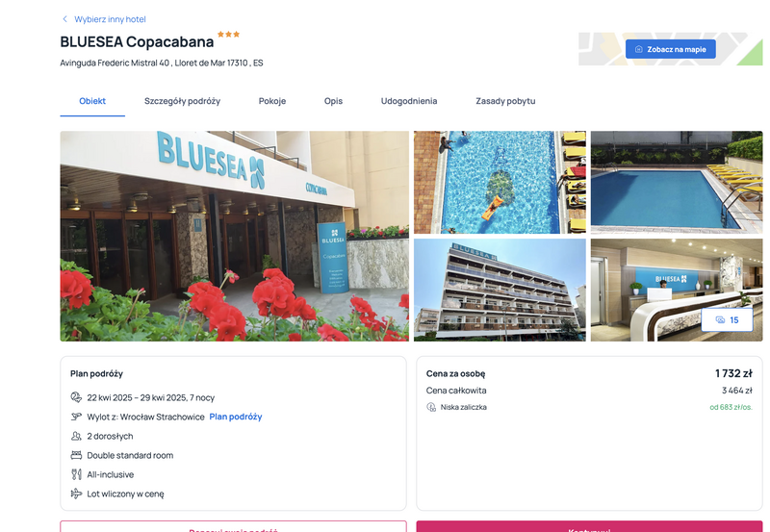
Task: Switch to the Szczegóły podróży tab
Action: pos(182,101)
